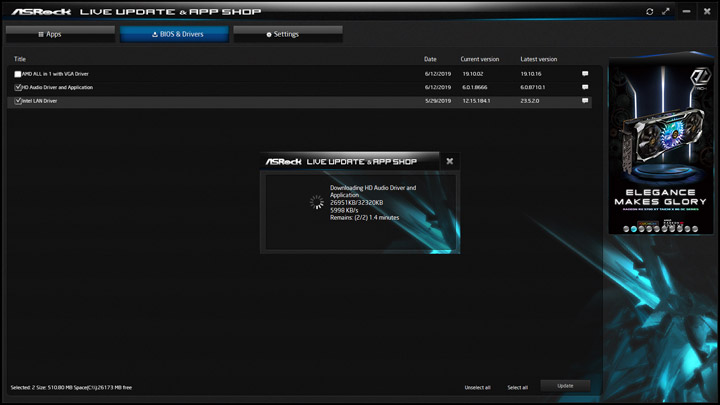Viewport: 720px width, 405px height.
Task: Select the BIOS & Drivers tab
Action: [x=174, y=34]
